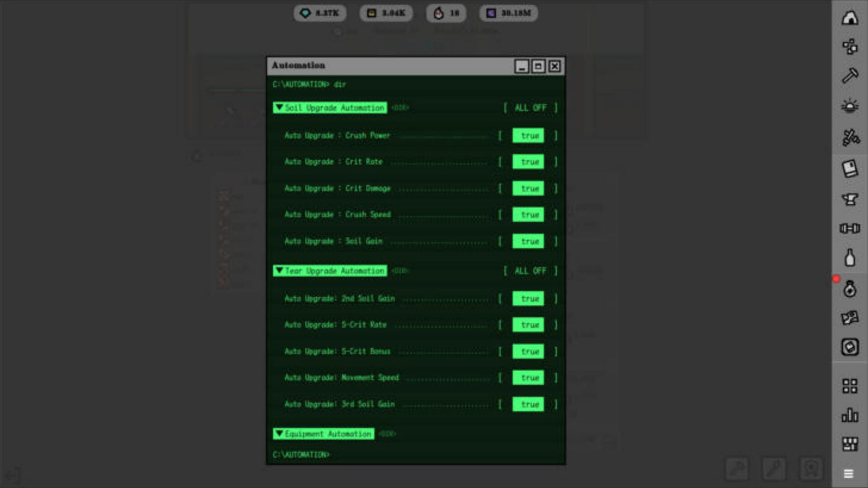Viewport: 868px width, 488px height.
Task: Toggle Auto Upgrade Crush Speed true value
Action: tap(528, 215)
